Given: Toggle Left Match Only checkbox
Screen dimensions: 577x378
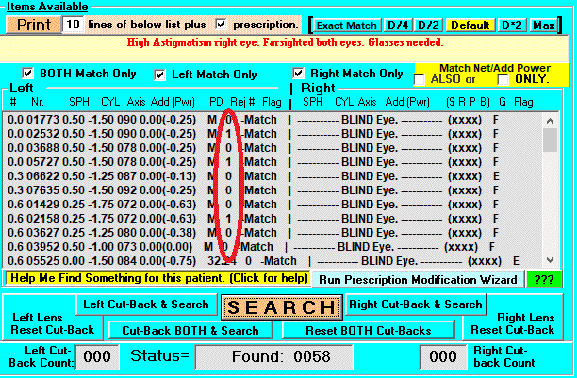Looking at the screenshot, I should pos(160,75).
